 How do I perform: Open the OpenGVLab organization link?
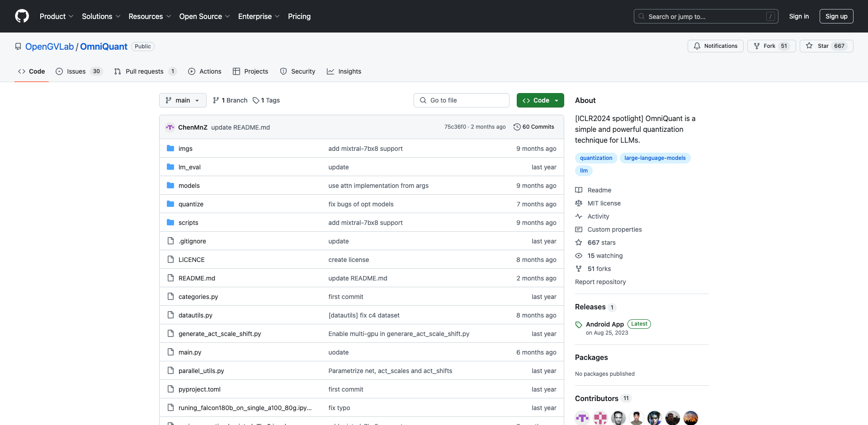click(x=49, y=47)
